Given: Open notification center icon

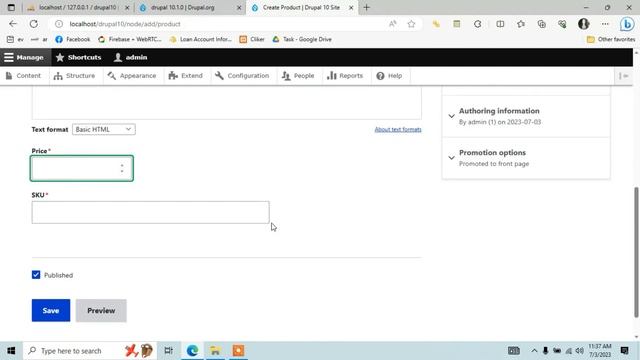Looking at the screenshot, I should pos(624,351).
